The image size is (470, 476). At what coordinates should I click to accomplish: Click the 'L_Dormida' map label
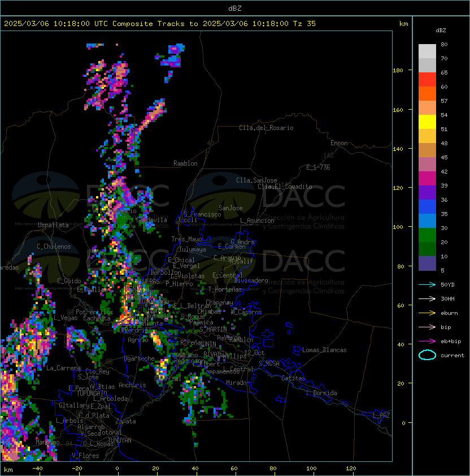tap(321, 393)
